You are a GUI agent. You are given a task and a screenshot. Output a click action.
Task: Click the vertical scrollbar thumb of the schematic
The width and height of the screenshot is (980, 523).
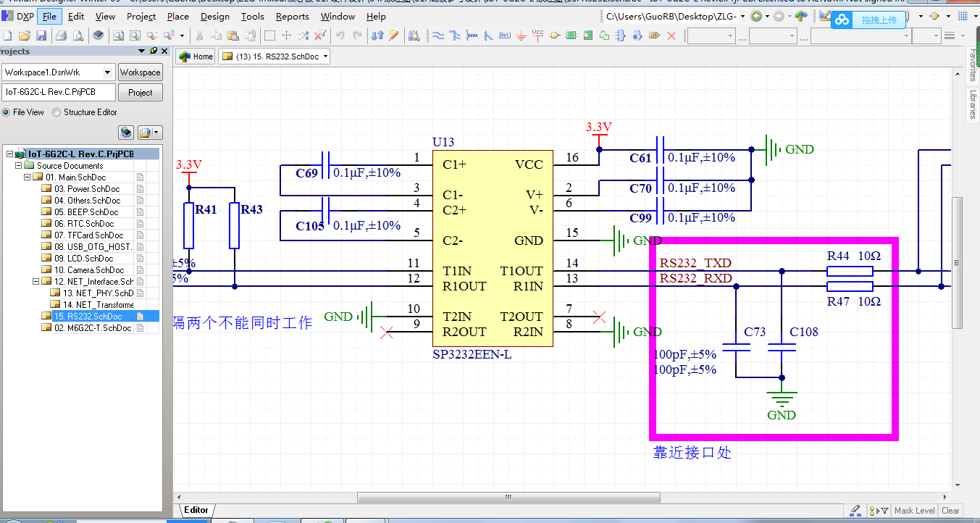click(957, 262)
